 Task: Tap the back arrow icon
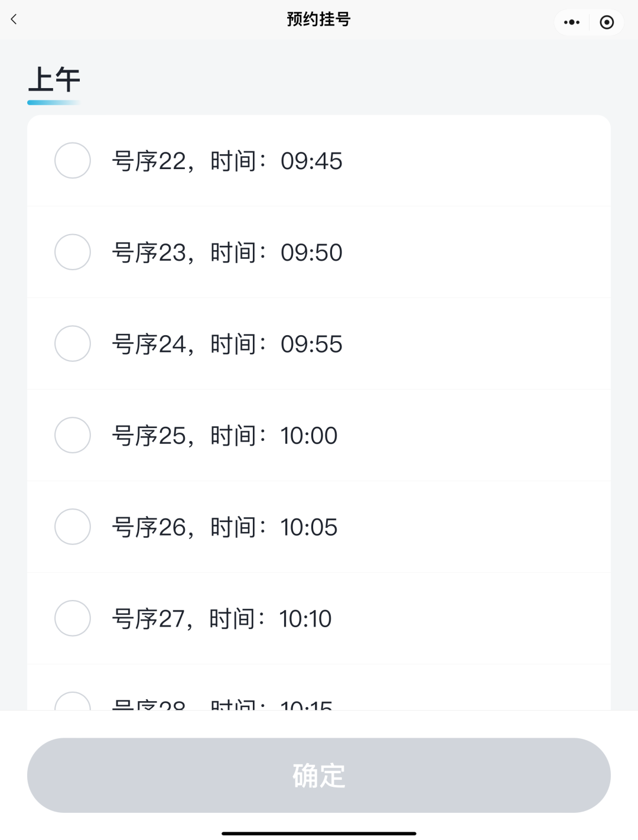[14, 20]
